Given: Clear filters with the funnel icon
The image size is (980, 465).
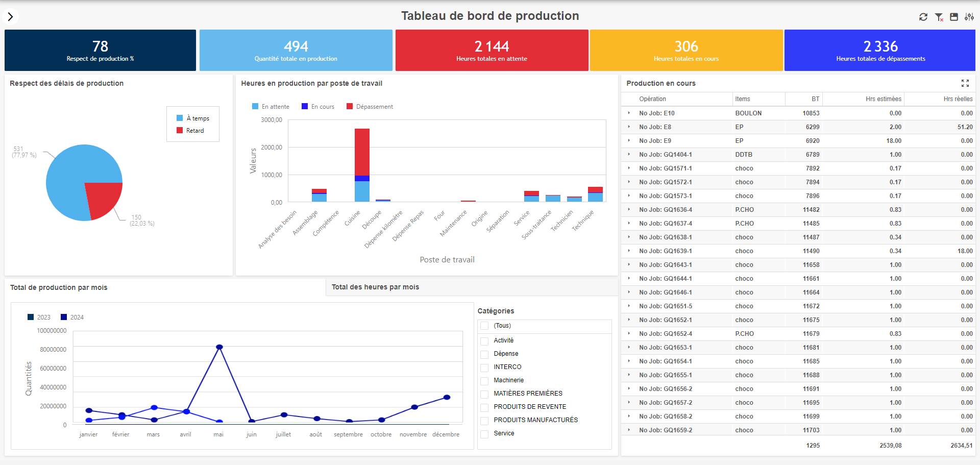Looking at the screenshot, I should click(x=939, y=17).
